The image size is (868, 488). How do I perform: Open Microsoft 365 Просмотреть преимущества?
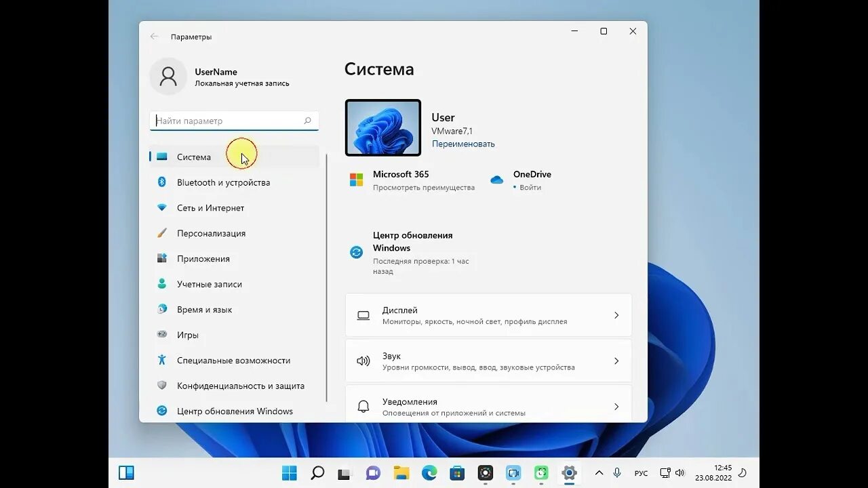click(x=412, y=180)
